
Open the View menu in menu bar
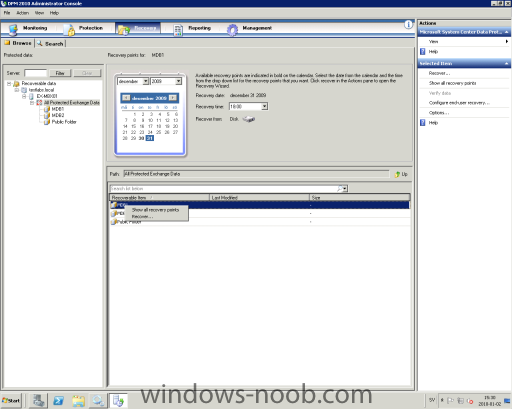(39, 13)
